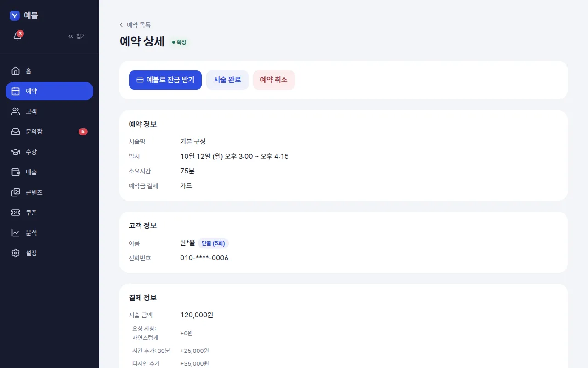
Task: Open 콘텐츠 menu item
Action: tap(49, 192)
